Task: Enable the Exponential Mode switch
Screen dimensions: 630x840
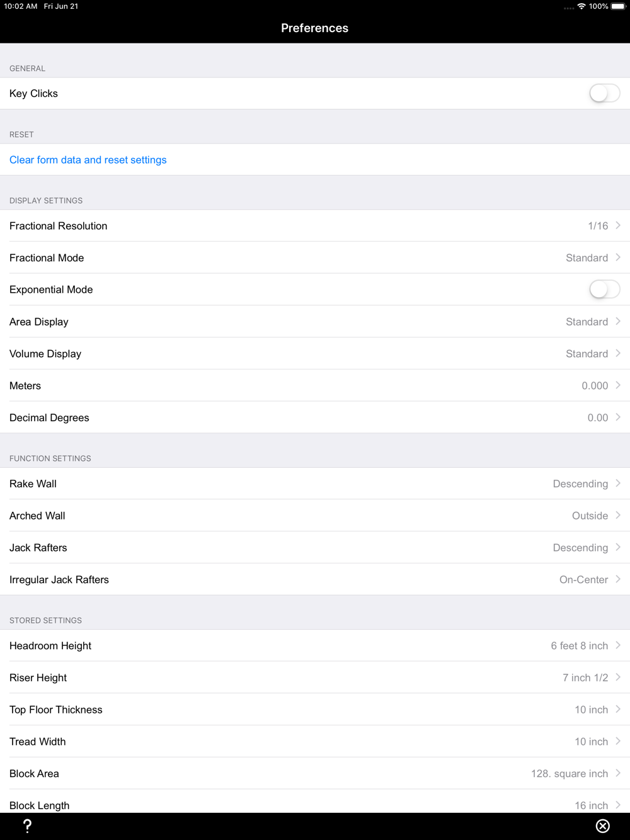Action: point(605,290)
